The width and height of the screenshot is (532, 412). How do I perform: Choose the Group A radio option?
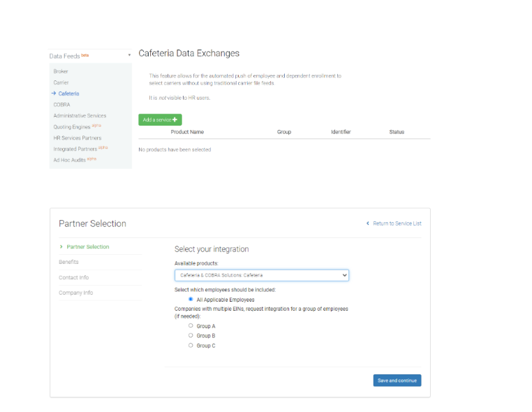tap(191, 325)
